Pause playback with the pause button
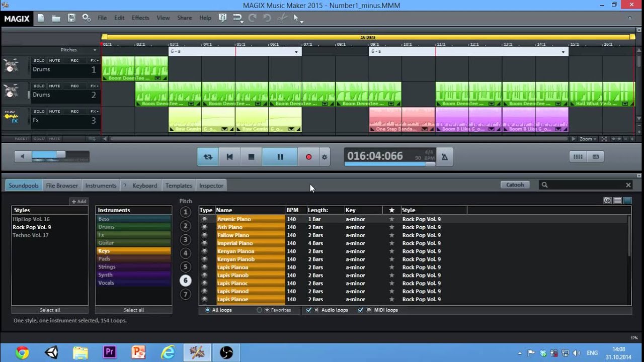 click(x=280, y=157)
